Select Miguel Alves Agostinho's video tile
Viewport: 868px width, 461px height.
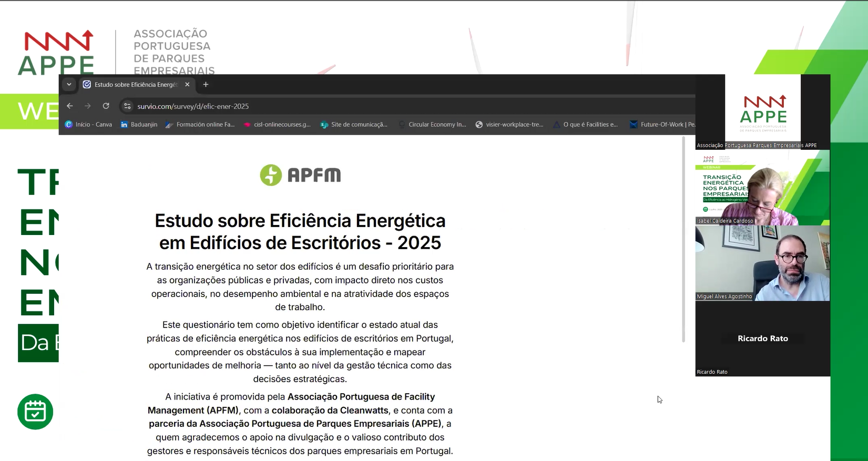point(762,263)
